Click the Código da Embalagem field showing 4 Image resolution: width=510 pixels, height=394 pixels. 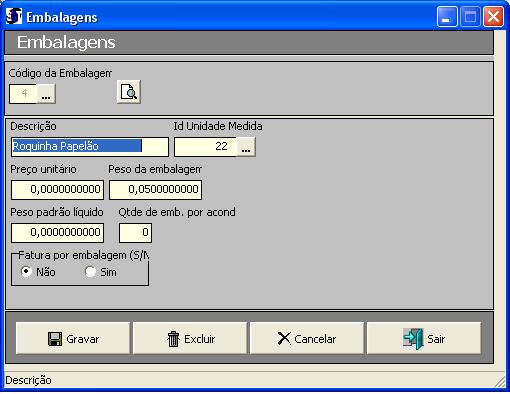pyautogui.click(x=23, y=94)
